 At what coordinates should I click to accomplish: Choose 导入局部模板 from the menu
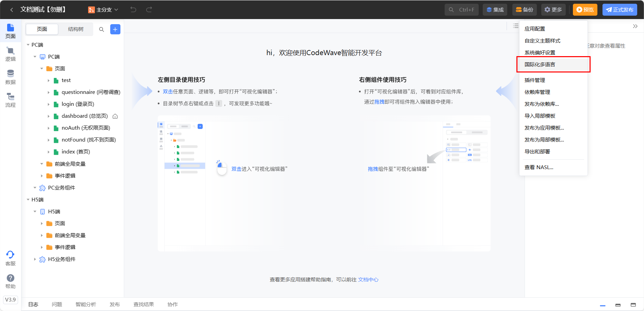(554, 116)
